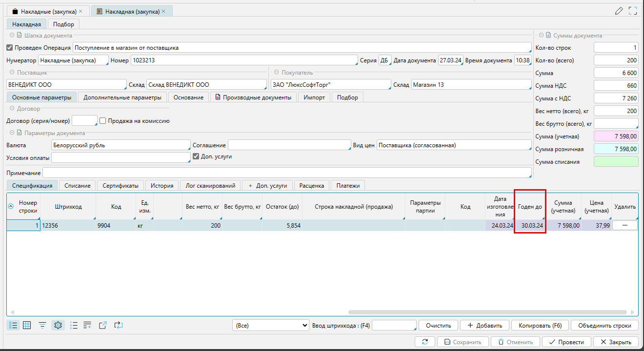Collapse the Шапка документа section
The height and width of the screenshot is (351, 644).
[x=11, y=36]
